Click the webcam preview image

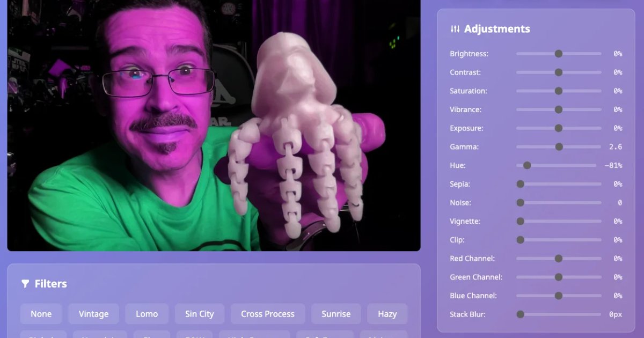(214, 124)
